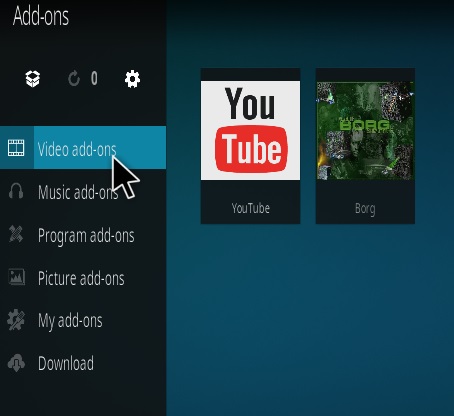Click the tools icon beside Program add-ons
The image size is (454, 416).
click(16, 234)
